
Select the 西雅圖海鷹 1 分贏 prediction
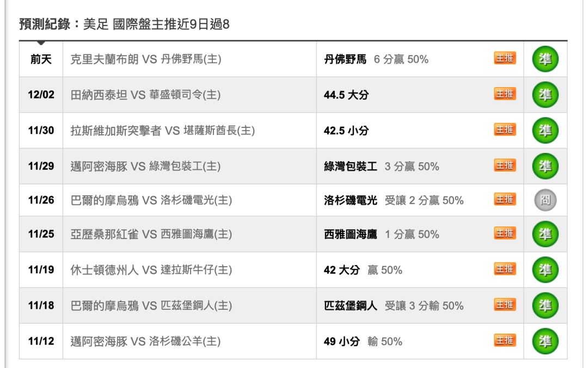tap(381, 234)
